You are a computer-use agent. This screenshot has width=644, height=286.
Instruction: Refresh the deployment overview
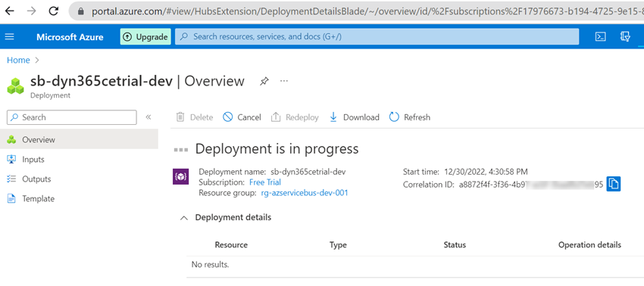[x=409, y=117]
